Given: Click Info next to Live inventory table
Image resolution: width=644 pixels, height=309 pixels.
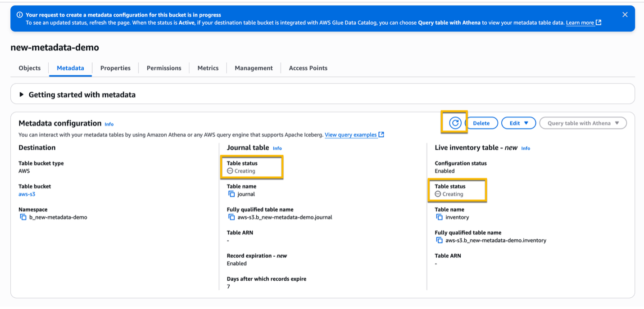Looking at the screenshot, I should click(x=526, y=148).
